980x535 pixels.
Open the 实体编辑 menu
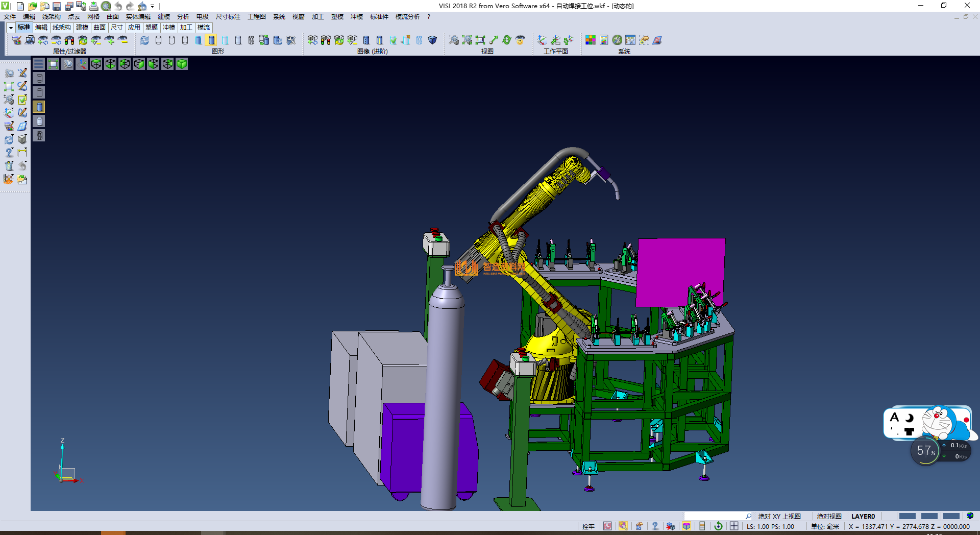138,17
